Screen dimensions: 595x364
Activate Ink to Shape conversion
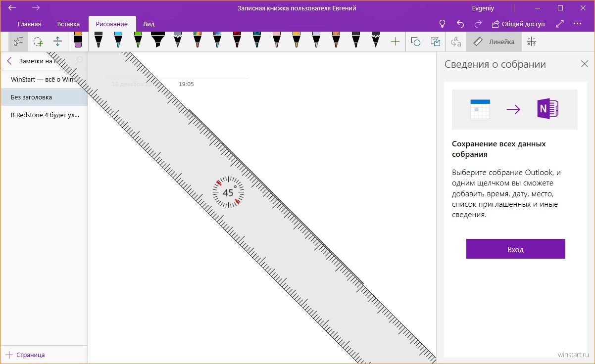pos(436,42)
